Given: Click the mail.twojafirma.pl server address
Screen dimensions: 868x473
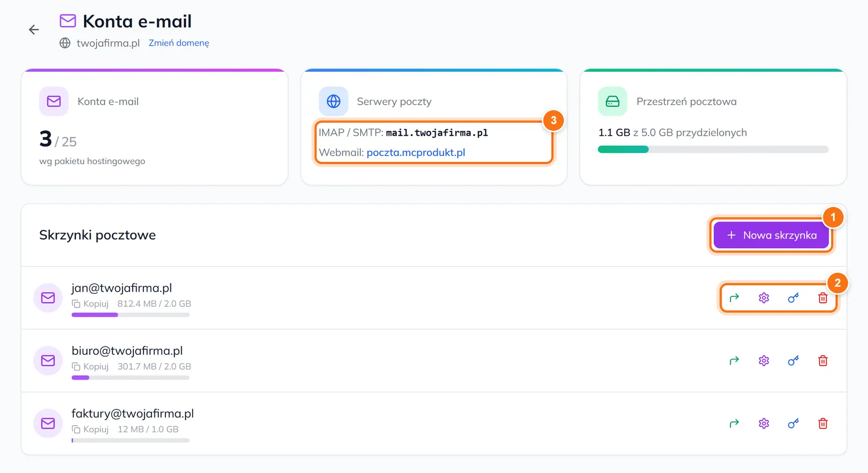Looking at the screenshot, I should coord(437,133).
